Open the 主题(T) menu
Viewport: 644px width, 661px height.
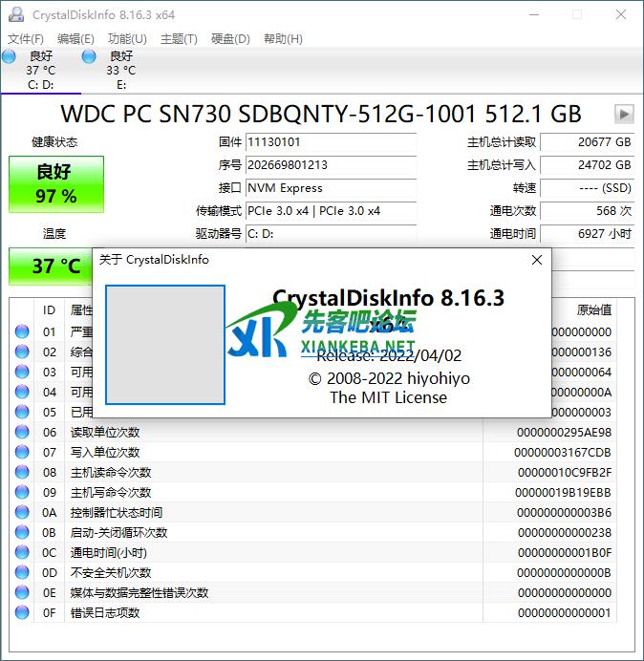pyautogui.click(x=179, y=39)
